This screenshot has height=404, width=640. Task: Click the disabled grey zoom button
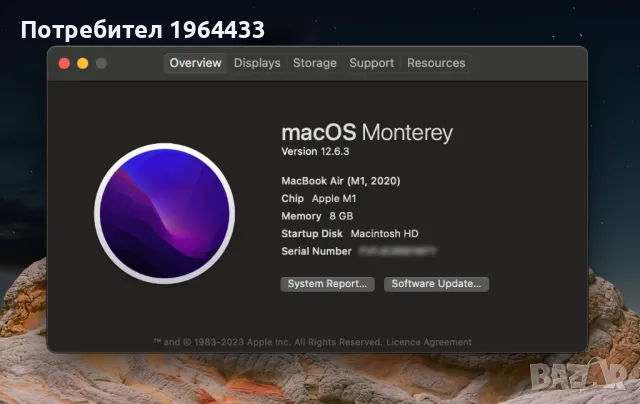[101, 64]
